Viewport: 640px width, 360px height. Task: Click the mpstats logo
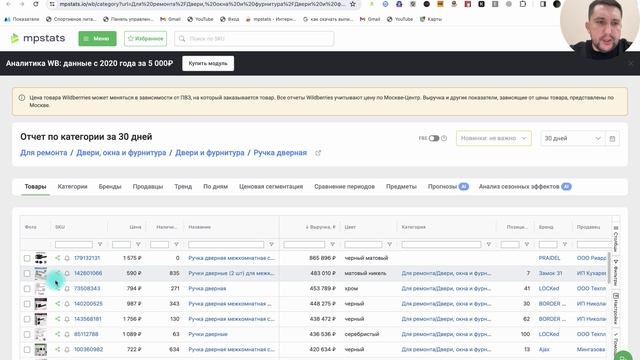pos(38,38)
